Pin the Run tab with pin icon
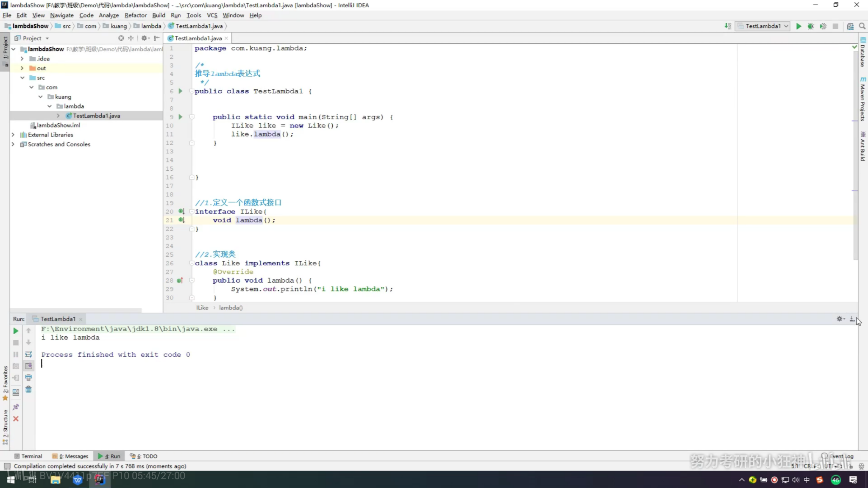Image resolution: width=868 pixels, height=488 pixels. [x=16, y=407]
